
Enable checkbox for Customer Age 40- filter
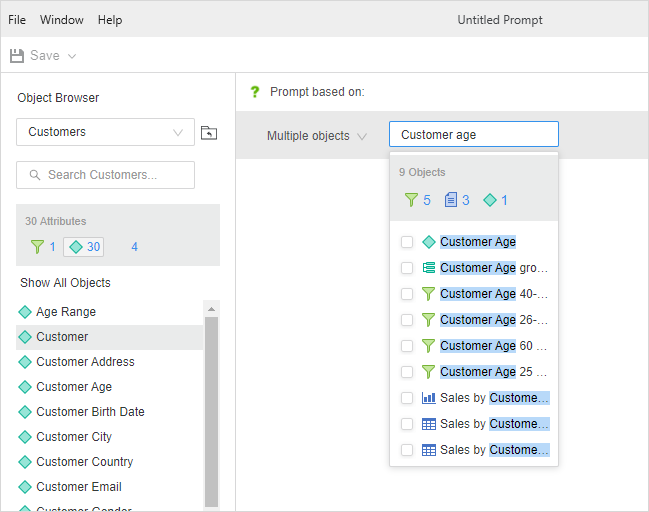pyautogui.click(x=407, y=294)
